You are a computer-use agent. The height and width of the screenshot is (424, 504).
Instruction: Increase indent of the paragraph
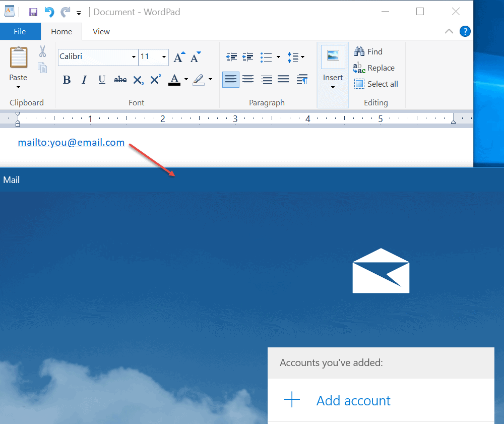point(248,57)
